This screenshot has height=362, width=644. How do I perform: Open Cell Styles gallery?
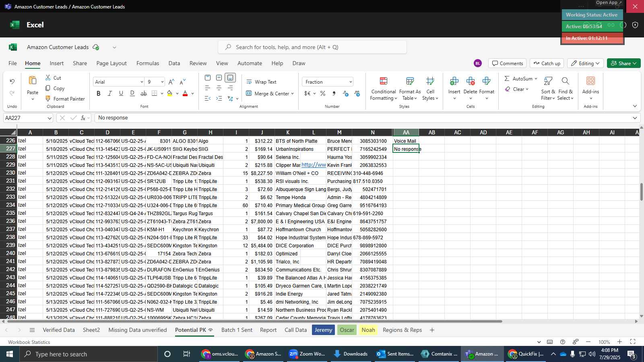click(x=430, y=88)
